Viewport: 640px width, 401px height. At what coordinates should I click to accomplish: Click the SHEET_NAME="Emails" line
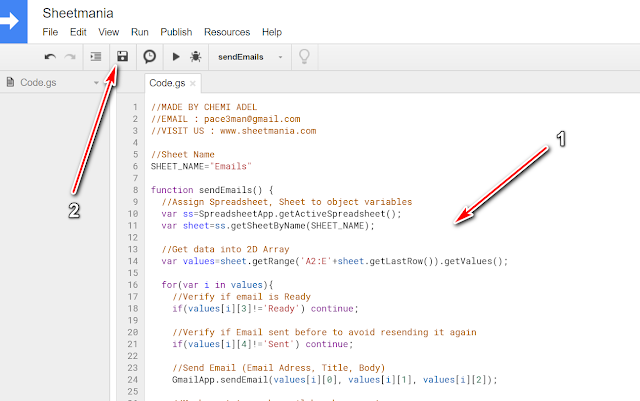[201, 166]
